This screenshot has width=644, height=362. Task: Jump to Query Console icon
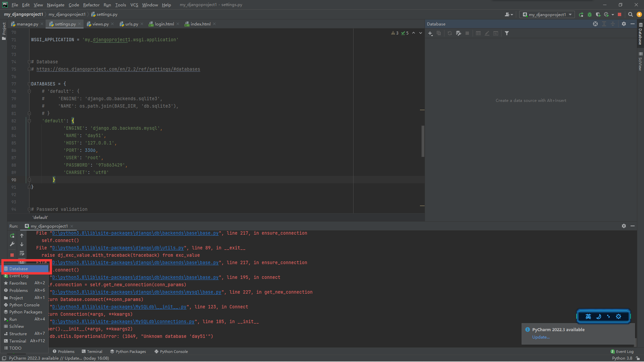[496, 33]
